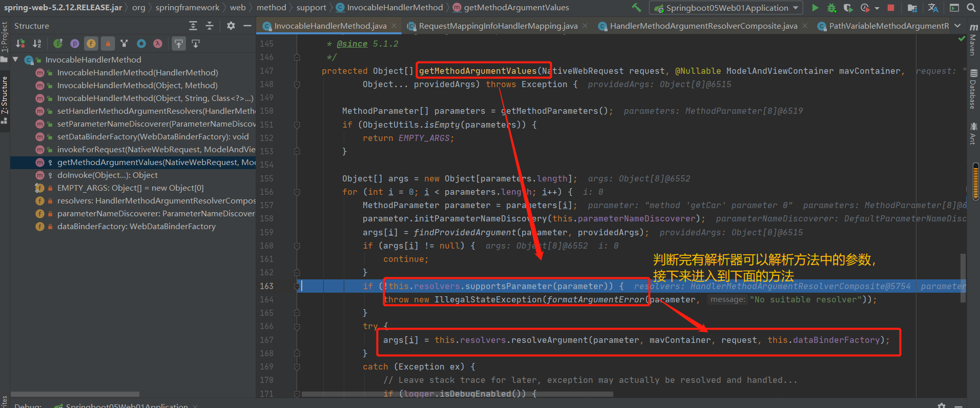This screenshot has width=980, height=408.
Task: Toggle Show Inherited members
Action: tap(58, 44)
